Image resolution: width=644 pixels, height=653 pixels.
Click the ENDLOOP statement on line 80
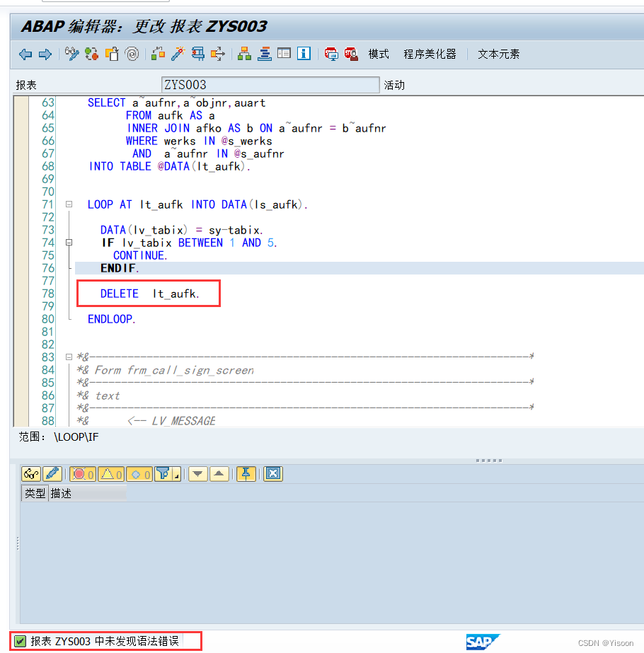tap(112, 319)
